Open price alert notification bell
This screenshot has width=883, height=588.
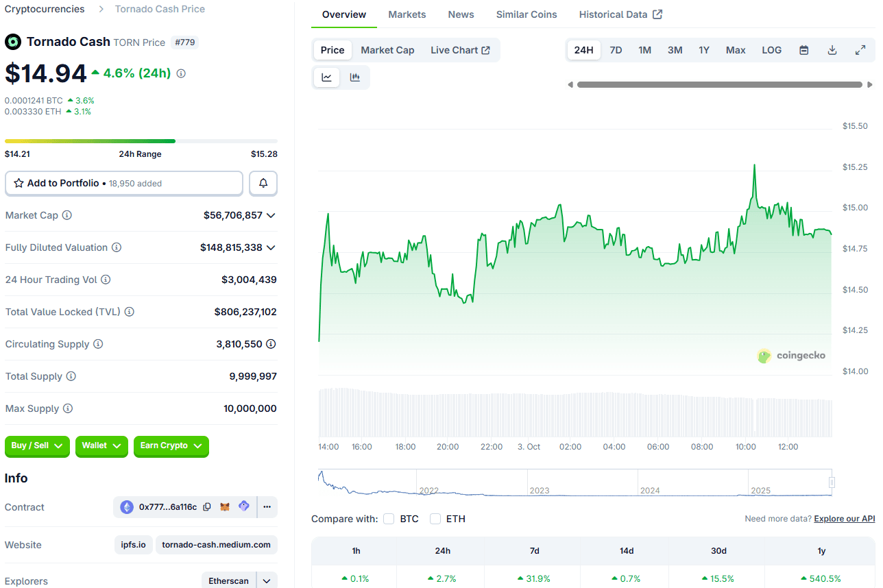click(x=263, y=183)
